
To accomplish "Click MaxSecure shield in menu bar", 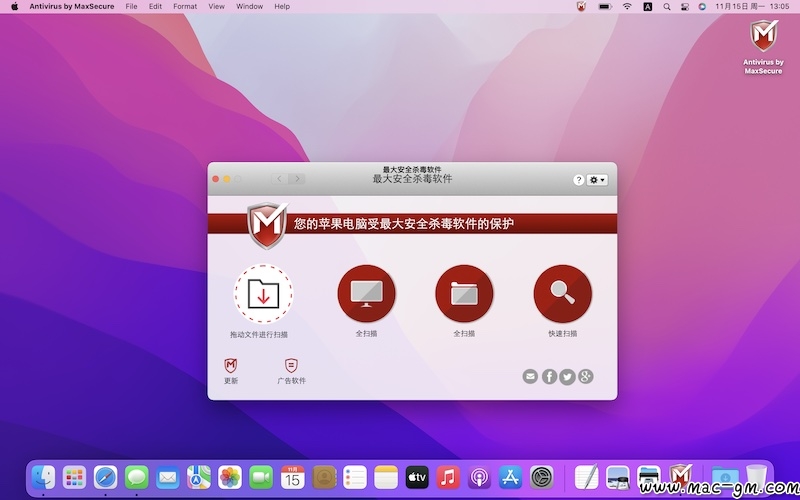I will 581,7.
